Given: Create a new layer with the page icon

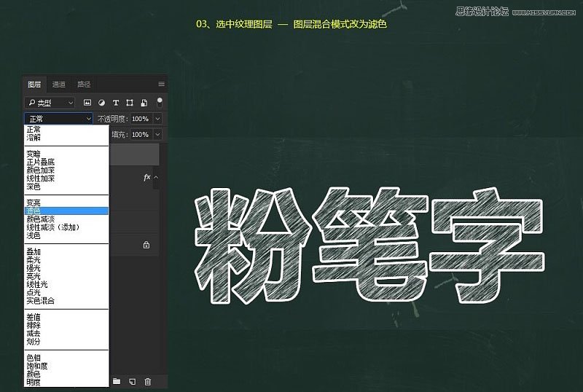Looking at the screenshot, I should pos(133,381).
